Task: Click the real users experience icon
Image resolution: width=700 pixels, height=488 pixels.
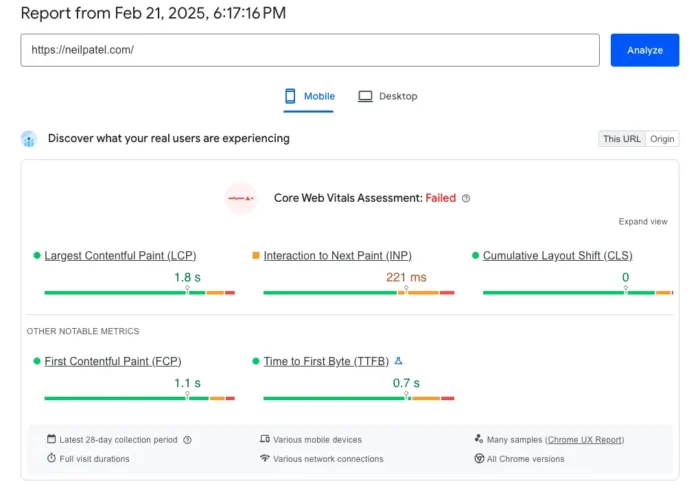Action: [x=29, y=139]
